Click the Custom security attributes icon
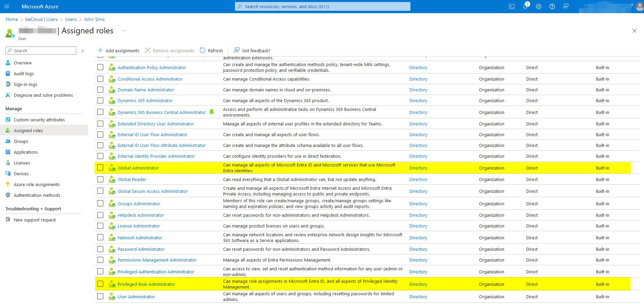Image resolution: width=644 pixels, height=304 pixels. (x=8, y=120)
